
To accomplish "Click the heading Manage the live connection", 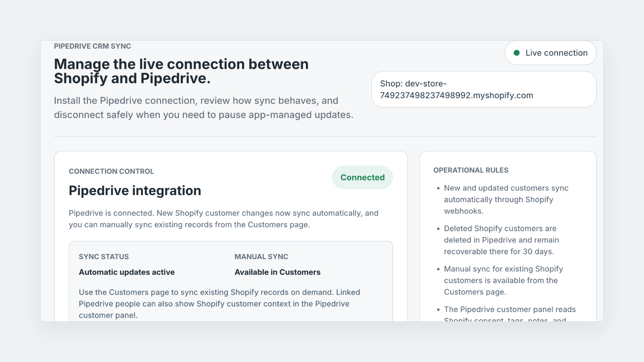I will coord(182,71).
